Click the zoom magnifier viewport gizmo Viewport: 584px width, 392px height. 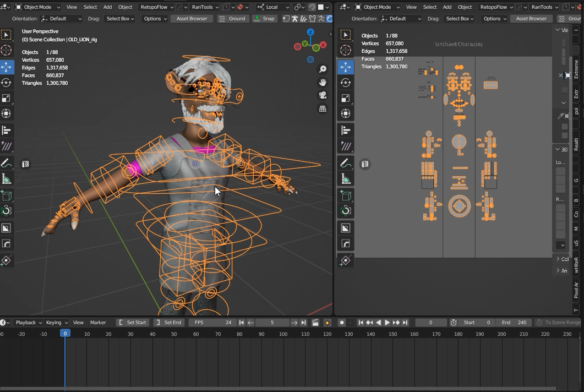point(323,69)
